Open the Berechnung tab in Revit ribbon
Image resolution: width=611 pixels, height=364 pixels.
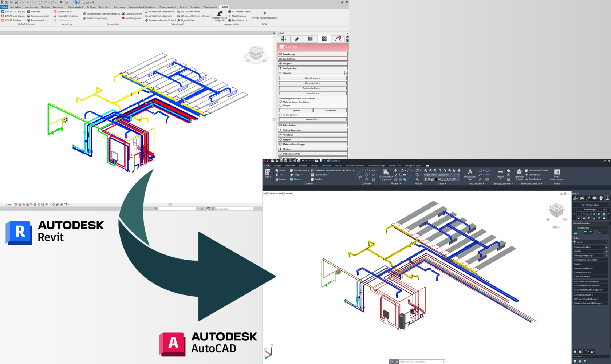pos(119,7)
